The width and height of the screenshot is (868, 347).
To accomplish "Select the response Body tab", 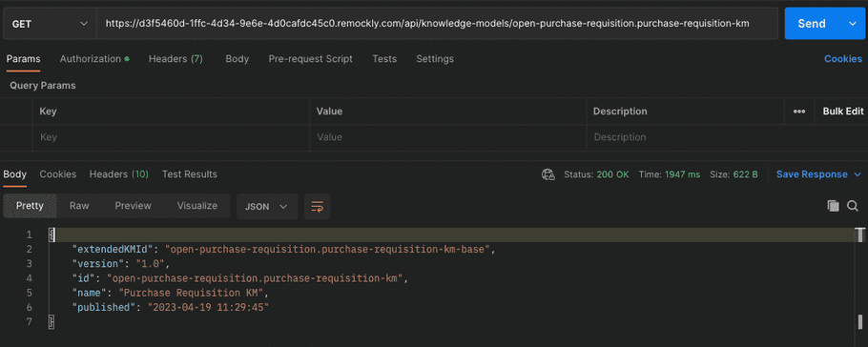I will click(x=15, y=174).
